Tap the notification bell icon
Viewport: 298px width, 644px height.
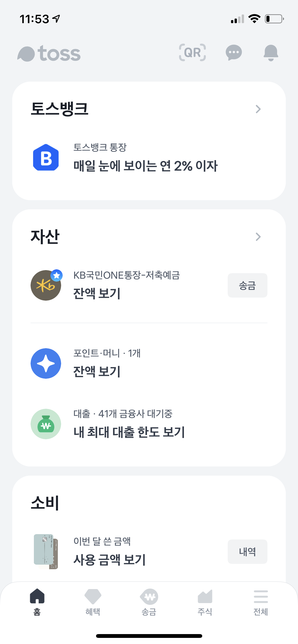[x=271, y=53]
